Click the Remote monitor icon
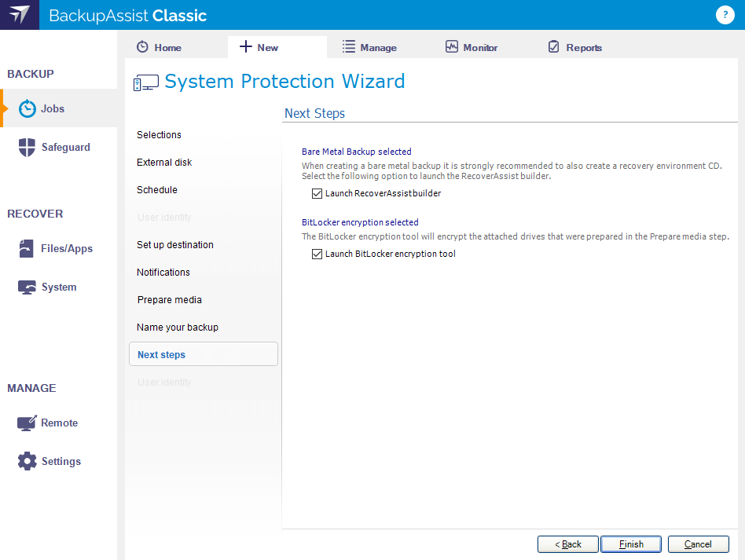This screenshot has width=745, height=560. coord(27,423)
